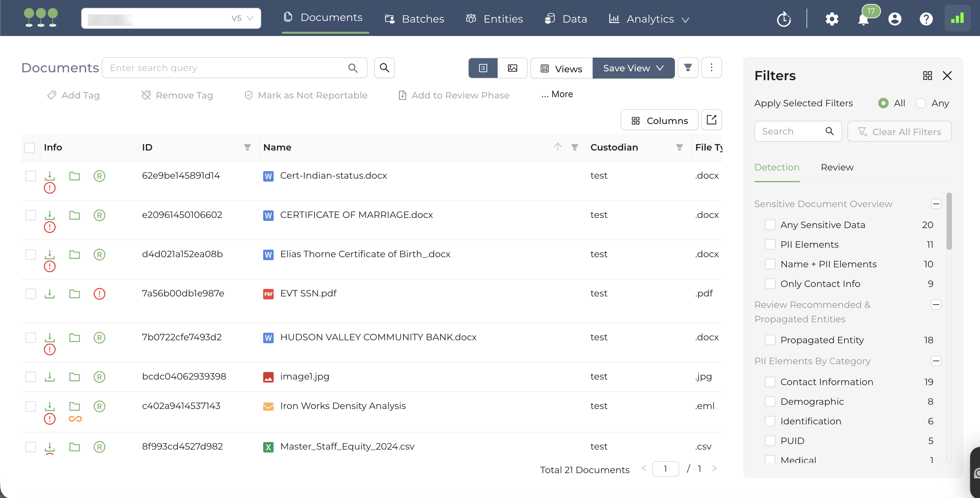Viewport: 980px width, 498px height.
Task: Click the history clock icon
Action: tap(784, 19)
